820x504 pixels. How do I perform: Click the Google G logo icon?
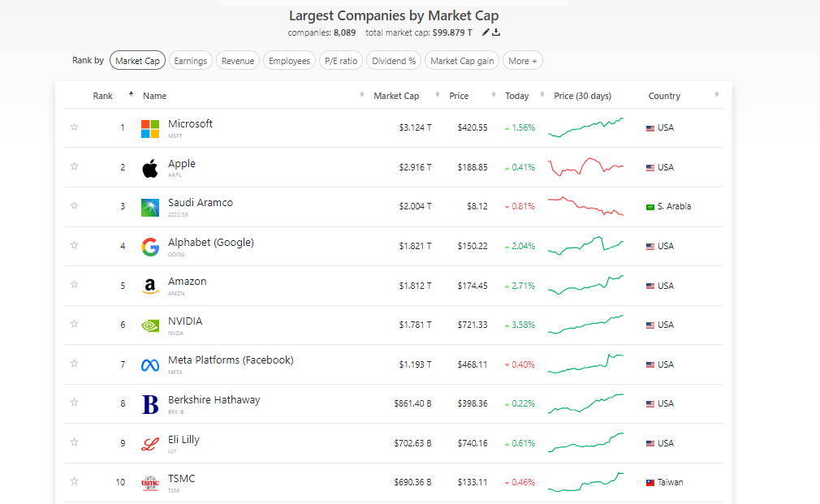[x=150, y=247]
